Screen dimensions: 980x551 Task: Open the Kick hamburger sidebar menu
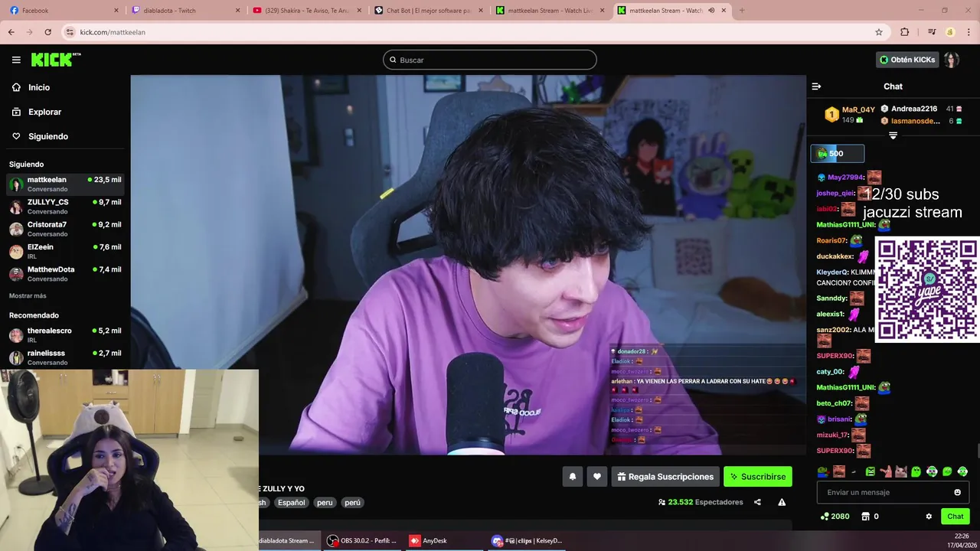pyautogui.click(x=16, y=60)
